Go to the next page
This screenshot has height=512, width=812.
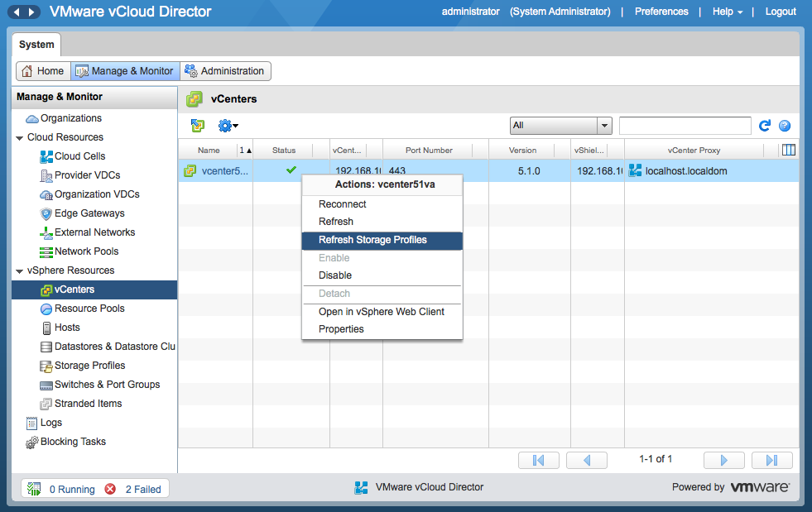(724, 460)
